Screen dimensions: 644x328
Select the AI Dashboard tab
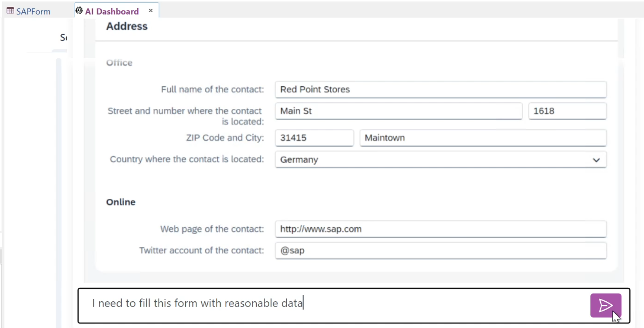coord(112,11)
